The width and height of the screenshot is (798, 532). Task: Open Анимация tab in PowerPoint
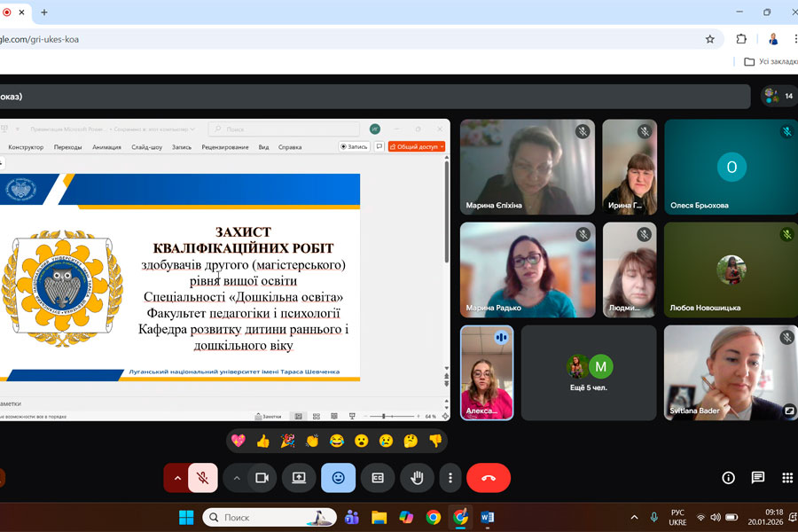(x=107, y=147)
